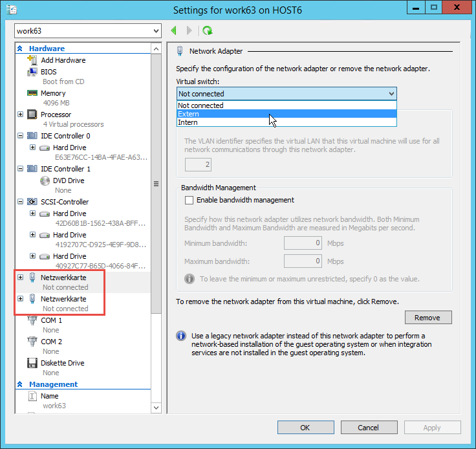Click the IDE Controller 1 icon
This screenshot has height=449, width=476.
tap(32, 169)
